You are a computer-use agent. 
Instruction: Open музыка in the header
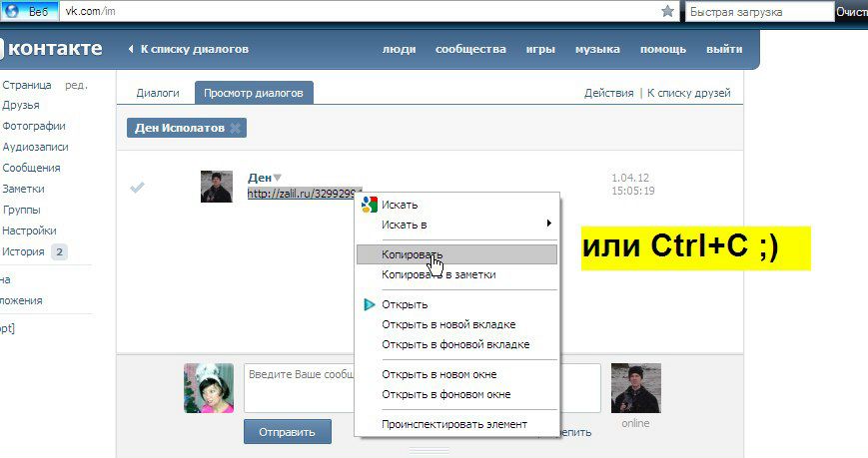coord(597,49)
